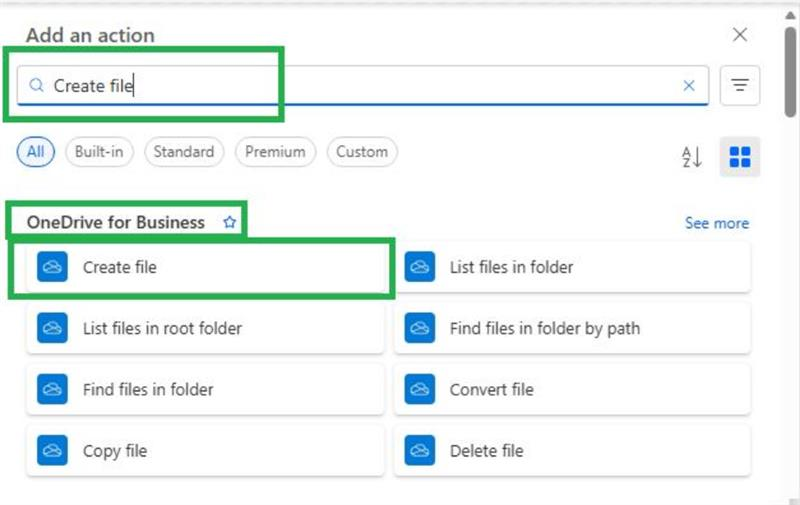
Task: Select the Standard filter pill
Action: [184, 152]
